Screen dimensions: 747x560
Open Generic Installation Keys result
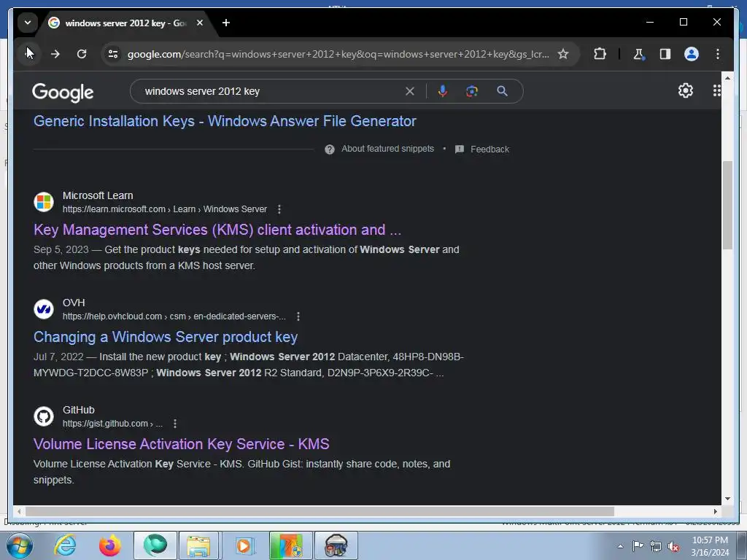pos(225,121)
